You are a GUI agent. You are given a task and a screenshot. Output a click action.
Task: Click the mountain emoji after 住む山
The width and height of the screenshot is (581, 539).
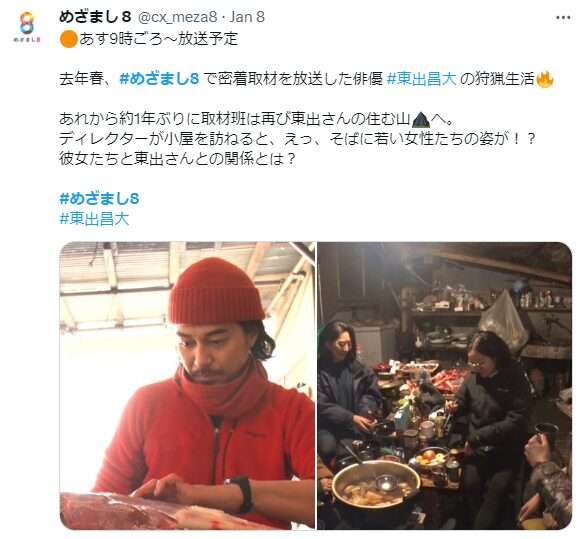[421, 119]
